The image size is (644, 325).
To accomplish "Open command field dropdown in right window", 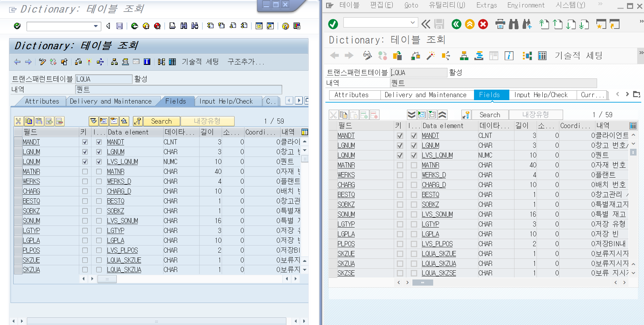I will [x=412, y=23].
